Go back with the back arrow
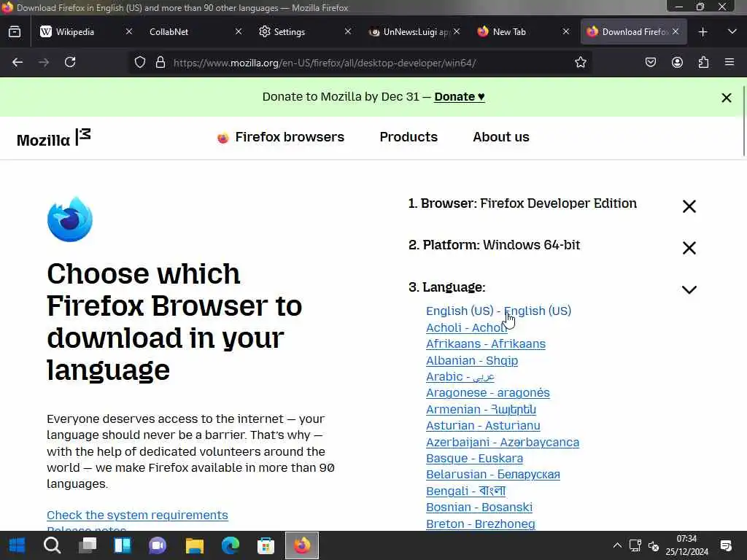This screenshot has width=747, height=560. [x=18, y=63]
